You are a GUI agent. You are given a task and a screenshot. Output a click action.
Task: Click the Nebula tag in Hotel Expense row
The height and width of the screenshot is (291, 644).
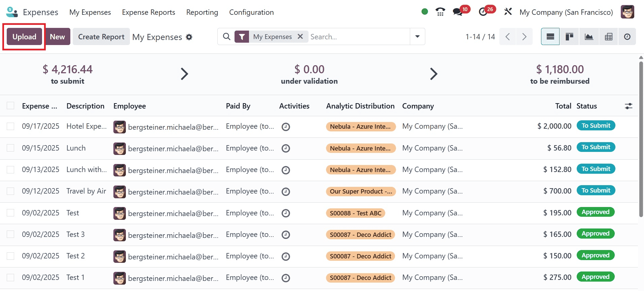[360, 127]
